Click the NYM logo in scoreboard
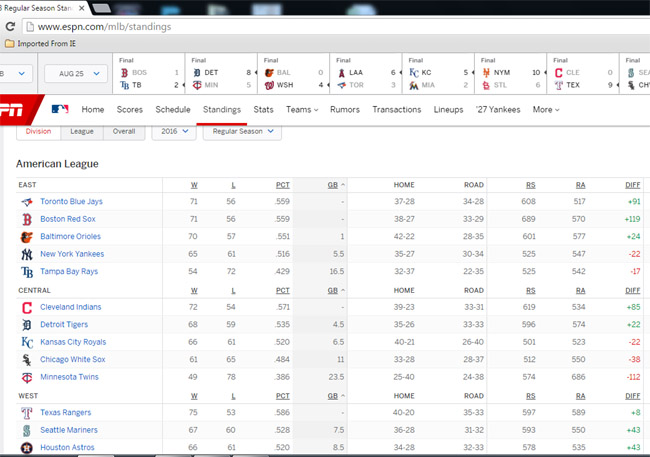The image size is (650, 457). tap(486, 73)
